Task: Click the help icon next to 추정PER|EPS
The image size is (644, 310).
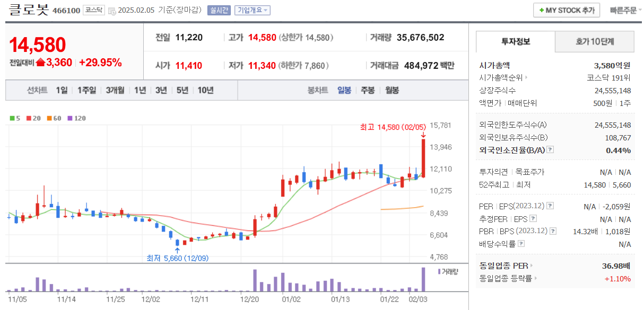Action: coord(533,218)
